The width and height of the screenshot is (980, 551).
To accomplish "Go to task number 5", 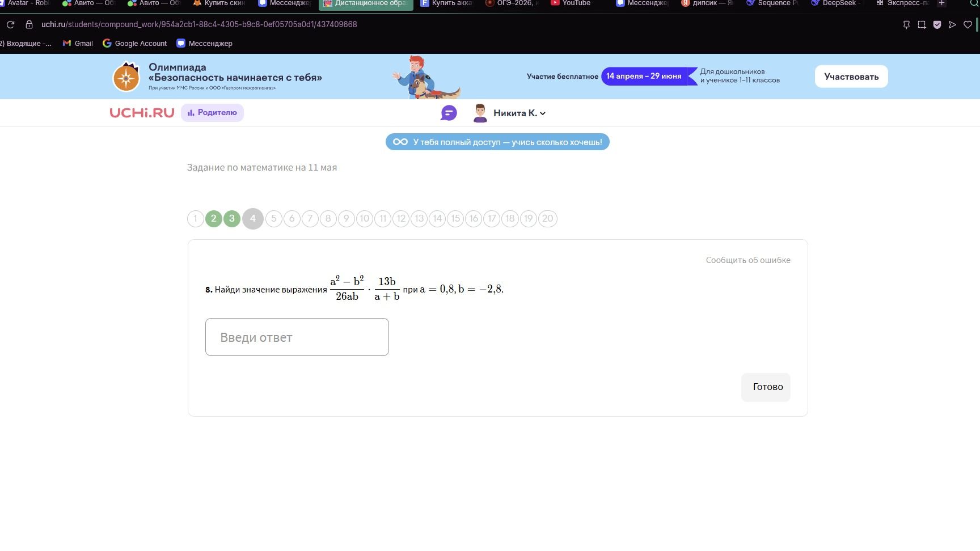I will 274,218.
